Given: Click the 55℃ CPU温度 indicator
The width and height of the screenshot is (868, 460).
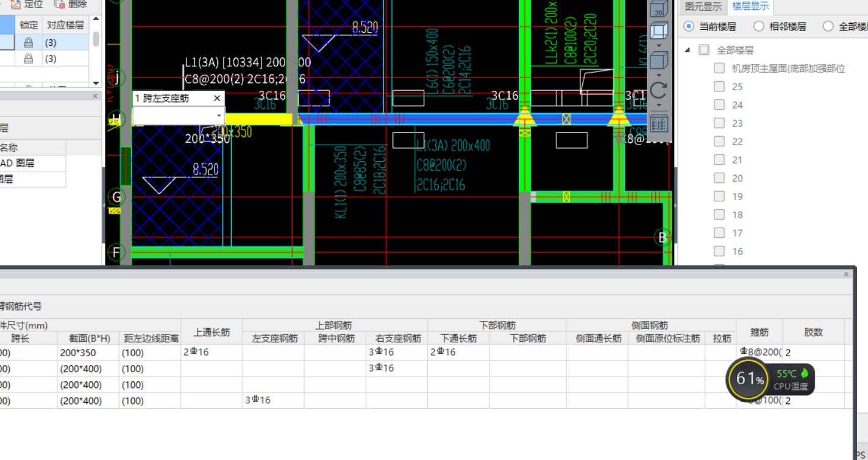Looking at the screenshot, I should [792, 379].
